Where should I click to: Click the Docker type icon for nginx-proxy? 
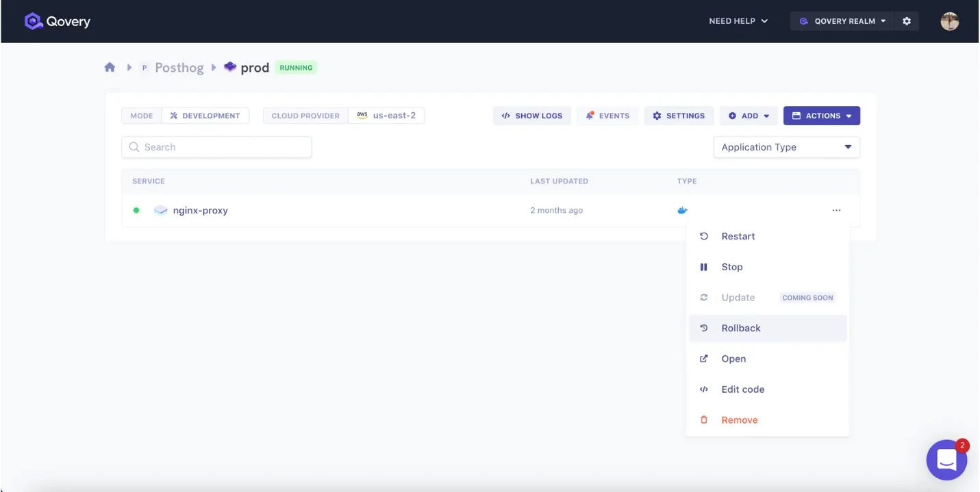tap(682, 210)
